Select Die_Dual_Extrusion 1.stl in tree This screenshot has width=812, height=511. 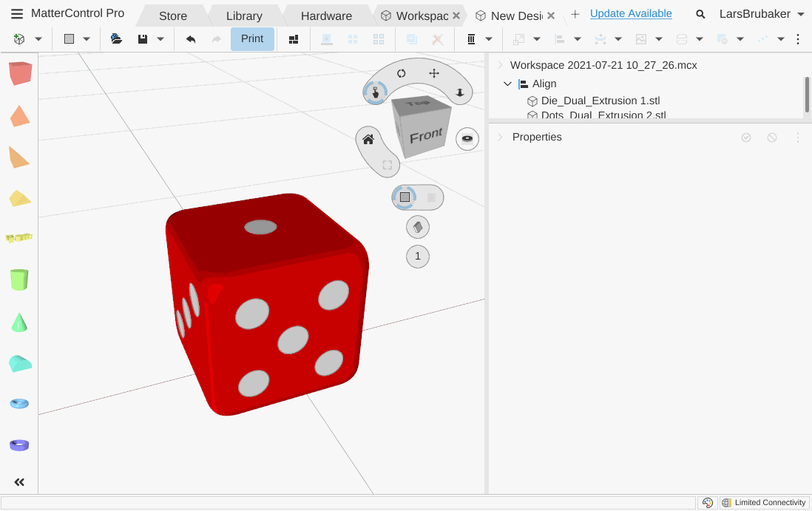[600, 101]
